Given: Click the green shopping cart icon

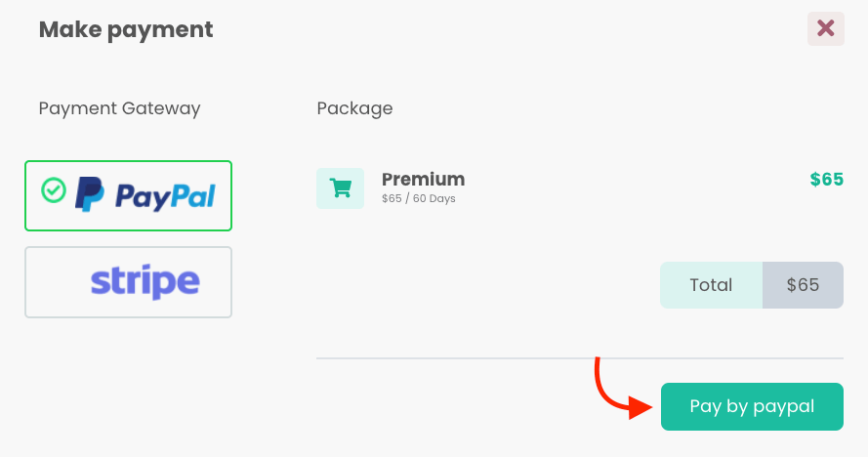Looking at the screenshot, I should (x=340, y=188).
